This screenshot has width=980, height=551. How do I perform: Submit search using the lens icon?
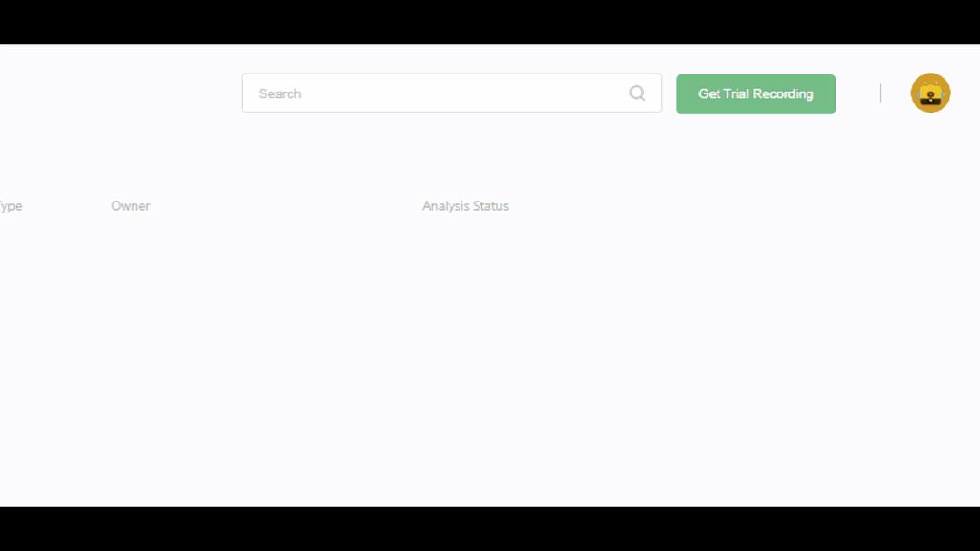coord(637,93)
